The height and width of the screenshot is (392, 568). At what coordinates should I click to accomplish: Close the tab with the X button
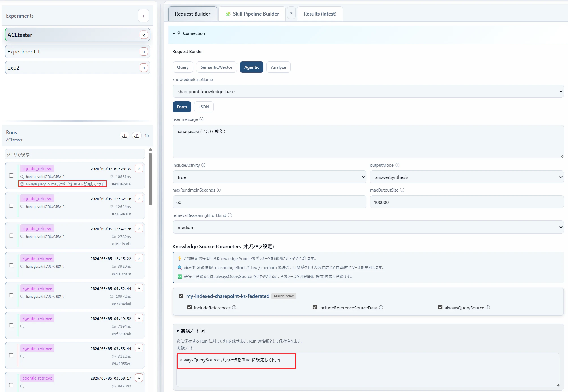(291, 13)
